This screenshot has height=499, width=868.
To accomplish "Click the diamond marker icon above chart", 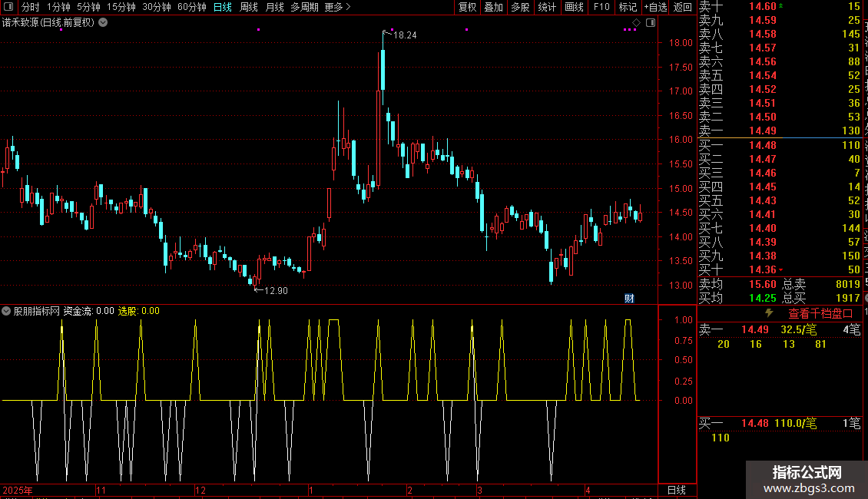I will 636,22.
